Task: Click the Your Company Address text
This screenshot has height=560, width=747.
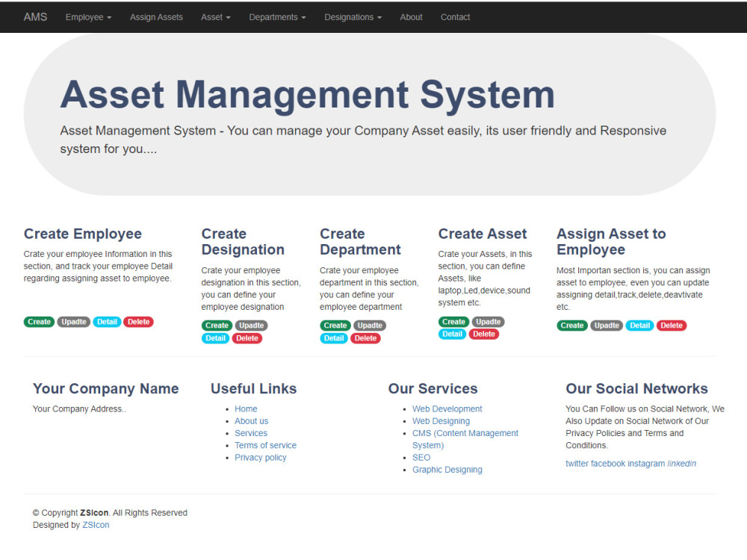Action: [79, 409]
